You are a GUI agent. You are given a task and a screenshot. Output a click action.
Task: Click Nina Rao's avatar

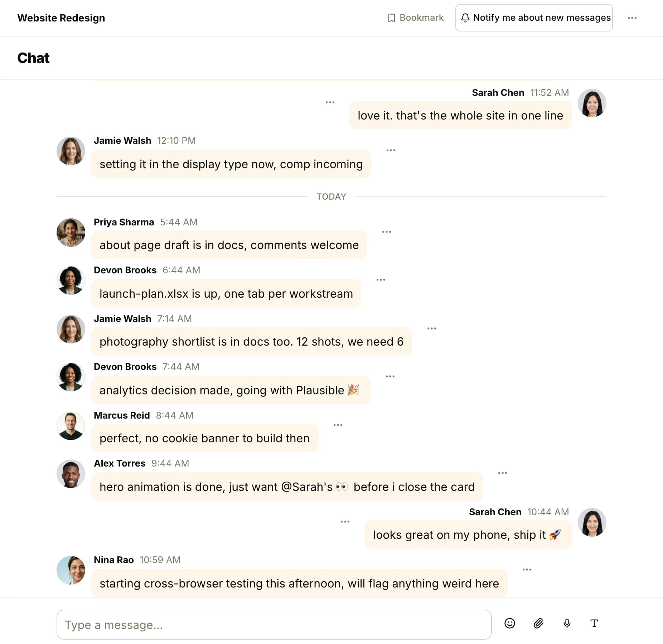click(x=71, y=570)
